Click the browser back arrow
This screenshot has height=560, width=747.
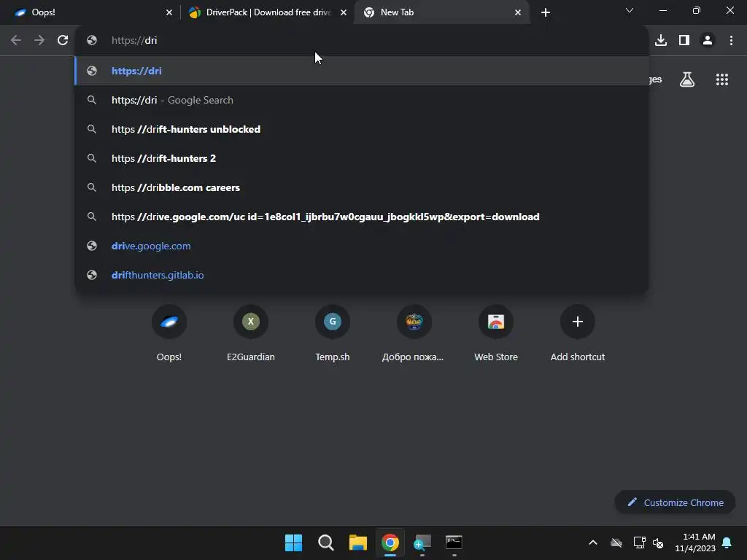coord(16,41)
